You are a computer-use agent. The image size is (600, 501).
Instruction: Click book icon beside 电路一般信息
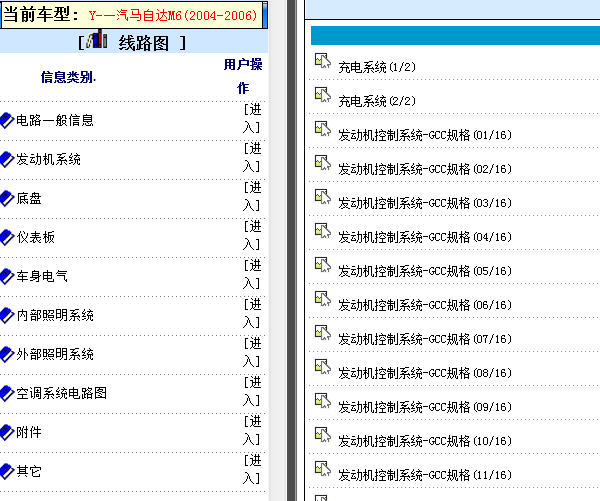pos(7,121)
